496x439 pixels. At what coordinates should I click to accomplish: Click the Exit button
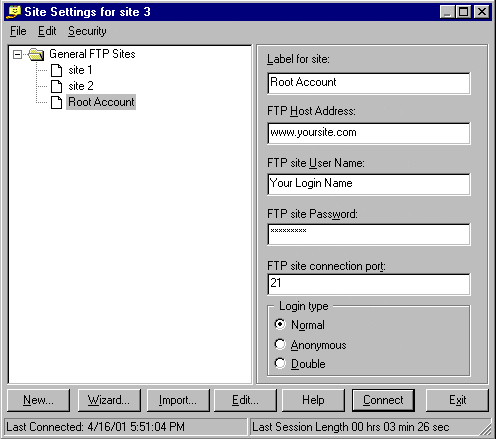tap(457, 400)
